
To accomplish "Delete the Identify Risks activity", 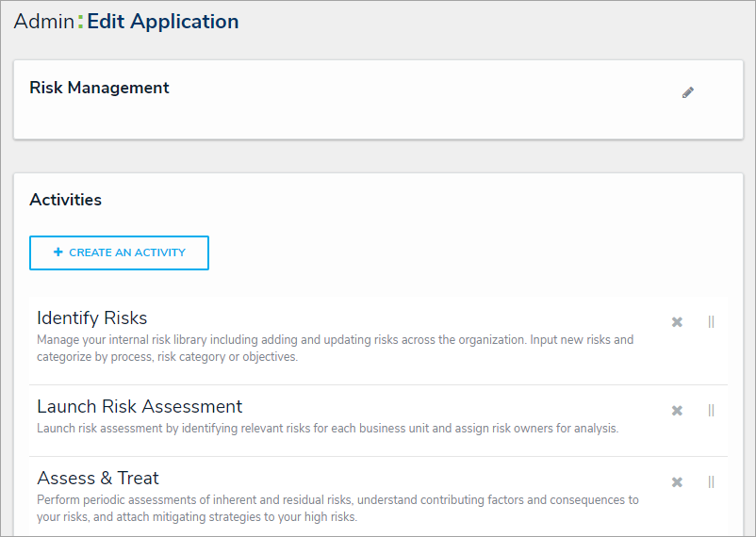I will pyautogui.click(x=677, y=322).
